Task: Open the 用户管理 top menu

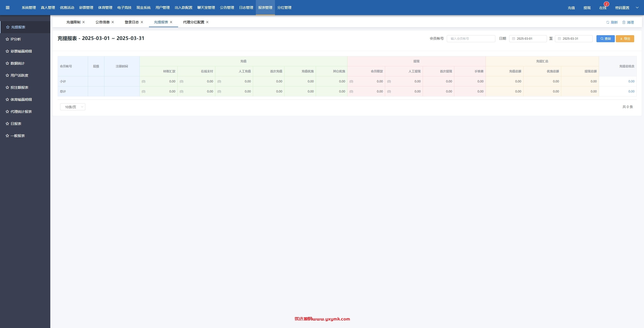Action: click(x=163, y=8)
